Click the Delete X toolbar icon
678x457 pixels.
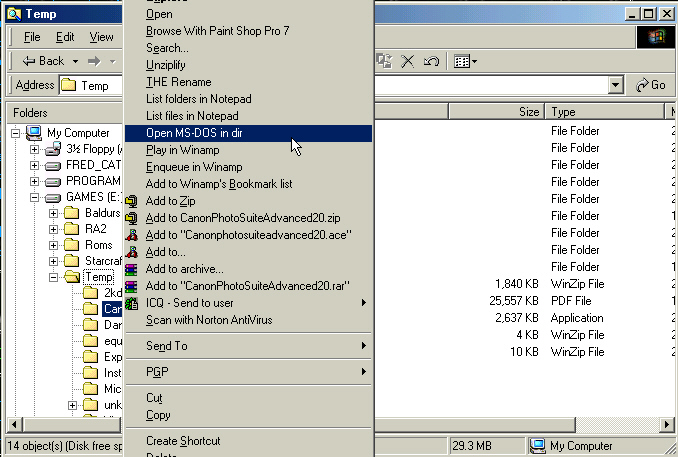407,61
